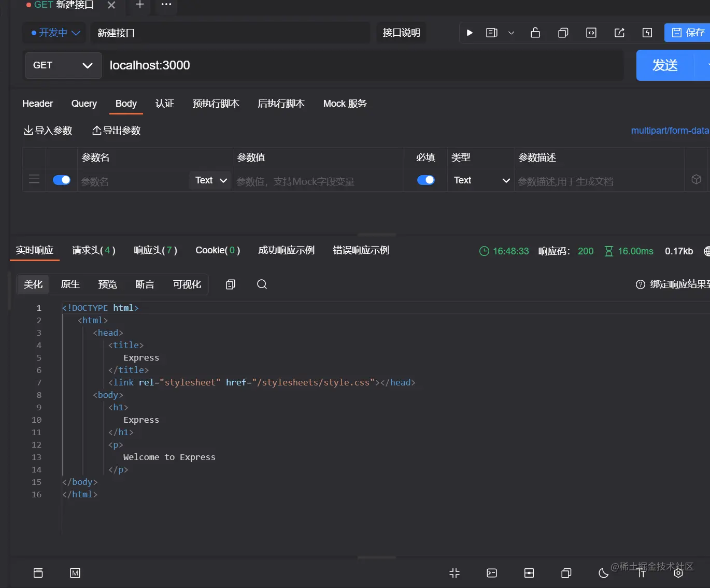Select the 实时响应 tab
This screenshot has width=710, height=588.
[x=34, y=250]
